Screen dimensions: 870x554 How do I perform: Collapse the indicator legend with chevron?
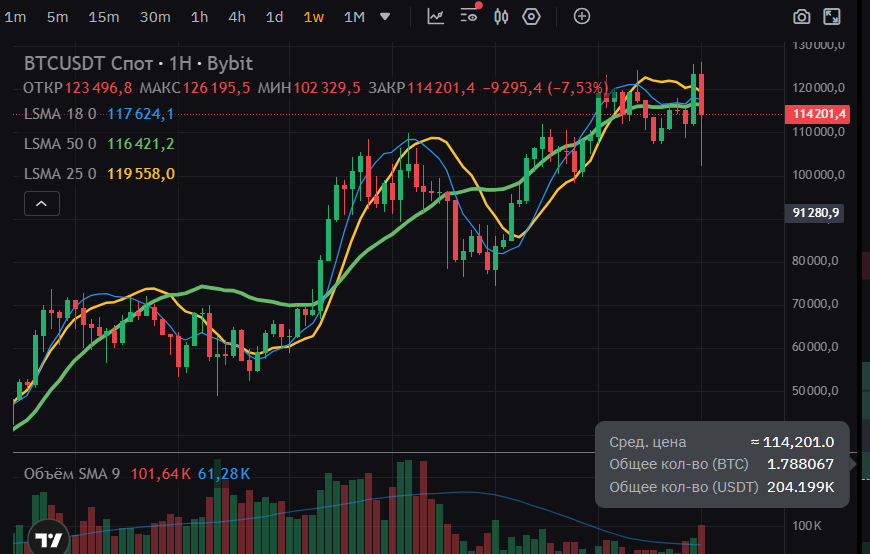41,204
